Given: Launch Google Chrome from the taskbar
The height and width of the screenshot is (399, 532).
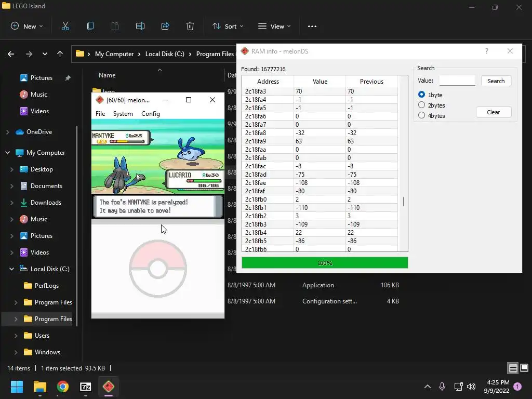Looking at the screenshot, I should pos(63,387).
